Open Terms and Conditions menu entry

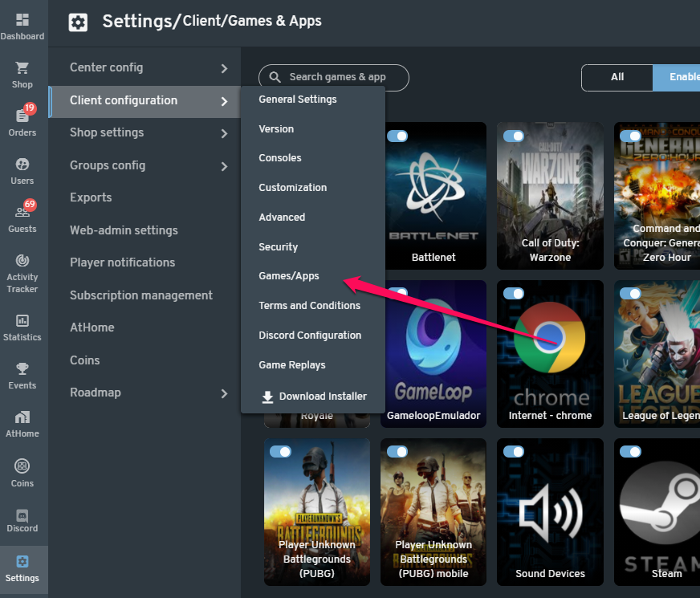click(309, 306)
